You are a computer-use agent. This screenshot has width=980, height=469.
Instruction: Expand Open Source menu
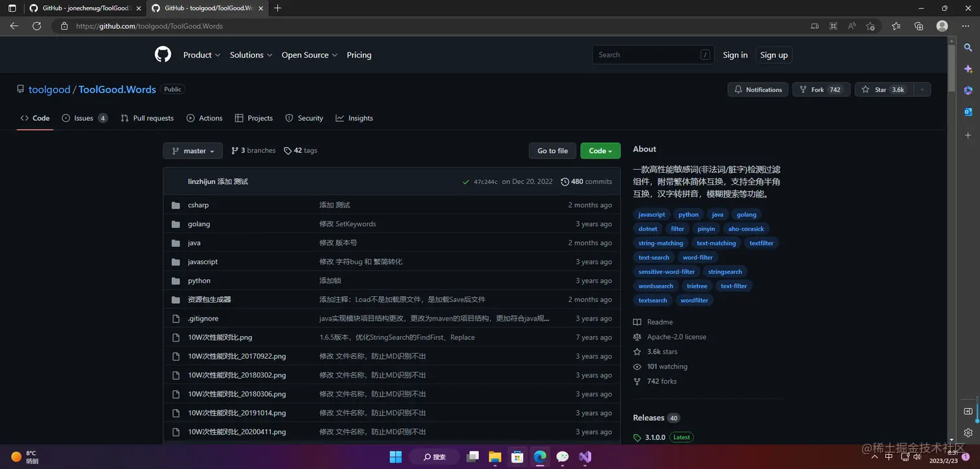(309, 55)
